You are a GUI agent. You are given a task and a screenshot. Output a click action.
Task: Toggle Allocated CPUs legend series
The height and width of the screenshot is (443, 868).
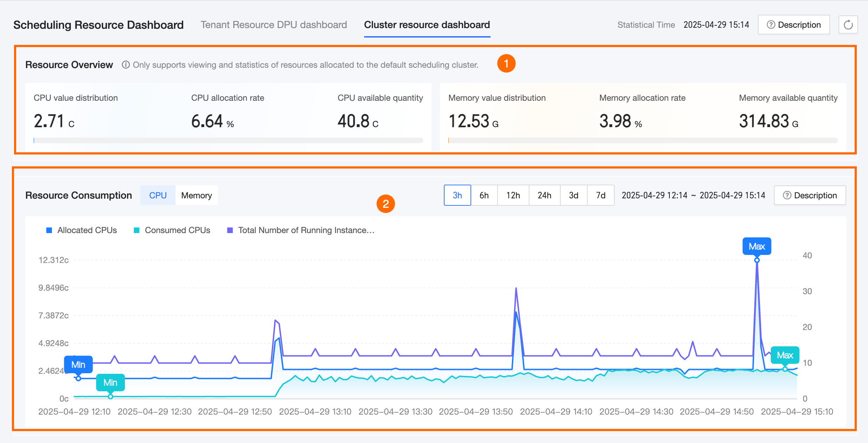tap(81, 230)
